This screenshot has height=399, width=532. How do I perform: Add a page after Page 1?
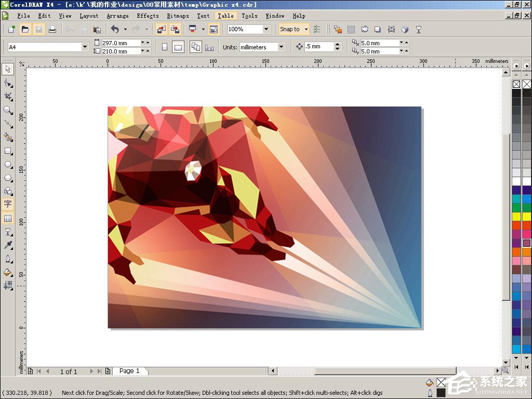click(x=108, y=371)
